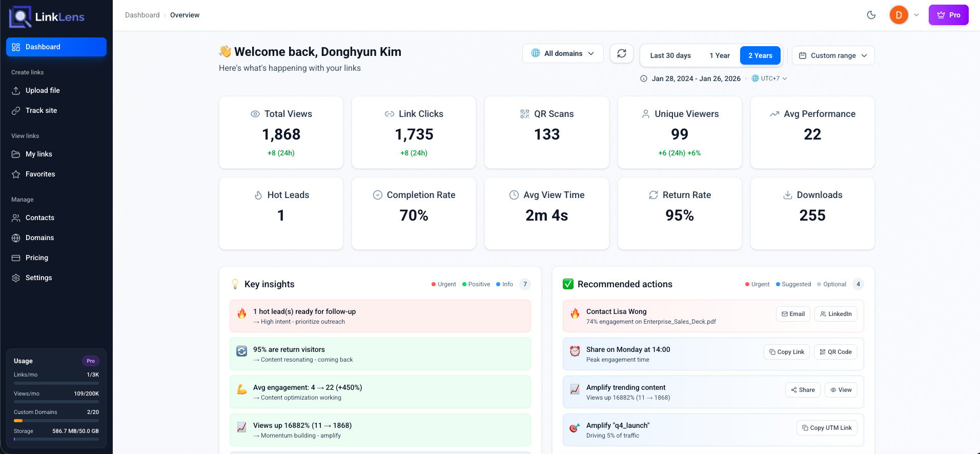Toggle dark mode moon icon
The height and width of the screenshot is (454, 980).
click(871, 15)
